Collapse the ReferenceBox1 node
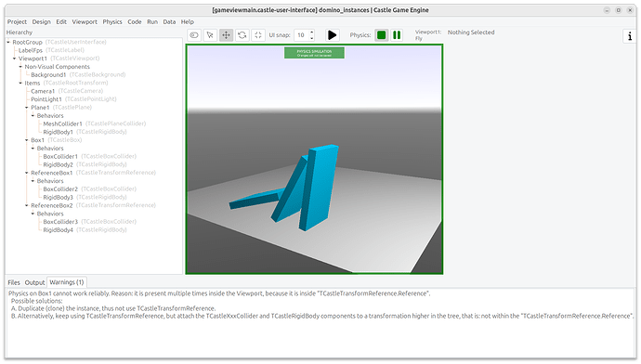Viewport: 641px width, 364px height. 27,173
